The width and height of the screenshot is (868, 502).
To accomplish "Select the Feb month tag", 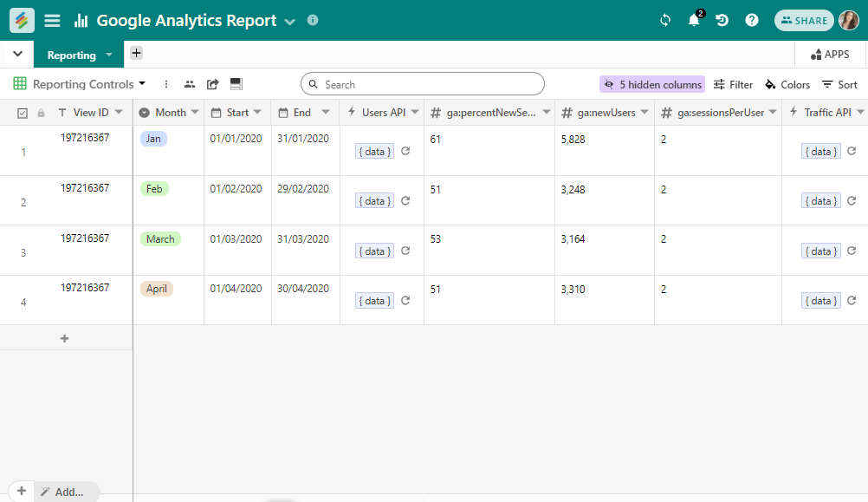I will [x=154, y=189].
